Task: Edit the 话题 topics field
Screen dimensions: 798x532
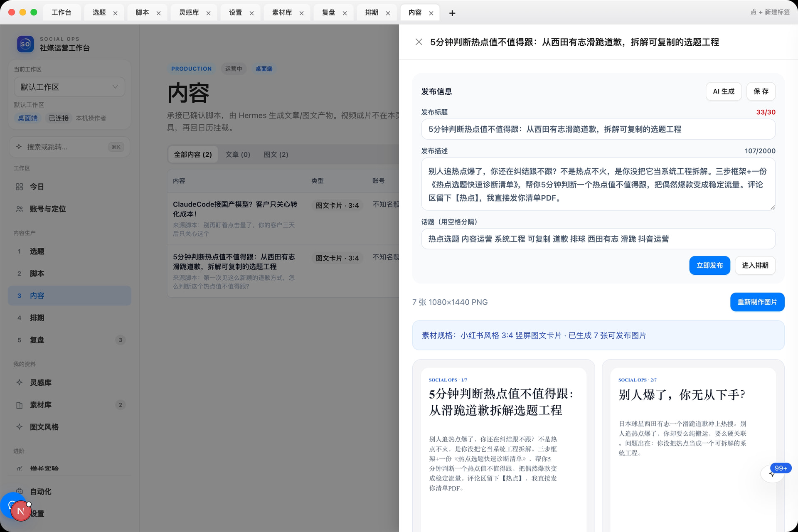Action: (598, 239)
